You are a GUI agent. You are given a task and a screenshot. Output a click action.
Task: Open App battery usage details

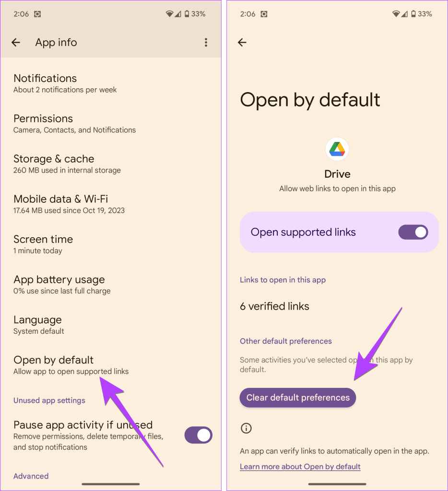point(111,285)
